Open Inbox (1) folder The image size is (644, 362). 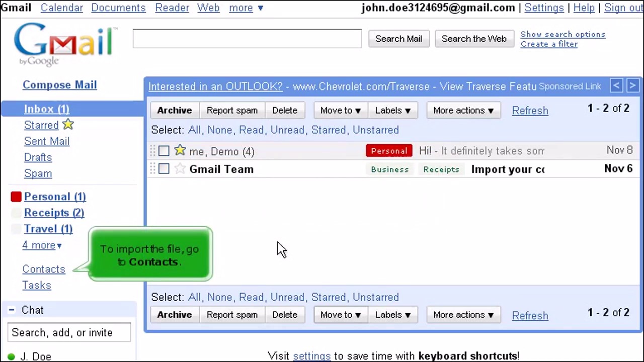[x=47, y=109]
